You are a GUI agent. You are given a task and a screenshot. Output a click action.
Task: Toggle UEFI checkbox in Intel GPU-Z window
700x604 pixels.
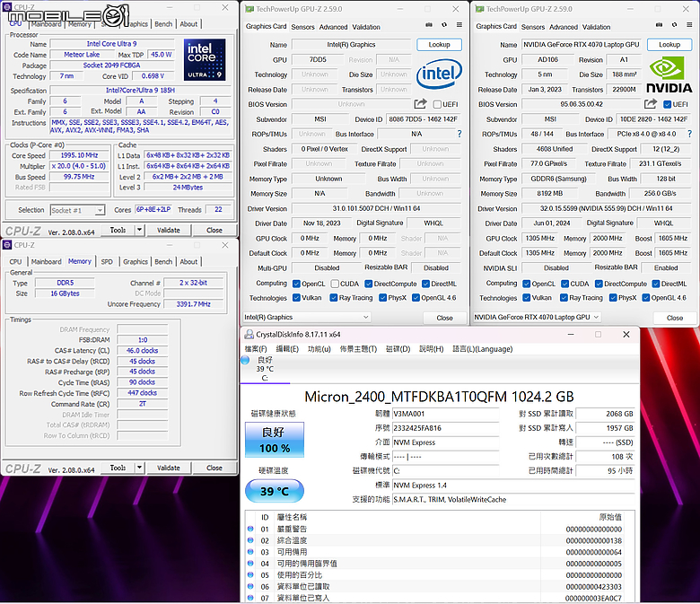437,104
